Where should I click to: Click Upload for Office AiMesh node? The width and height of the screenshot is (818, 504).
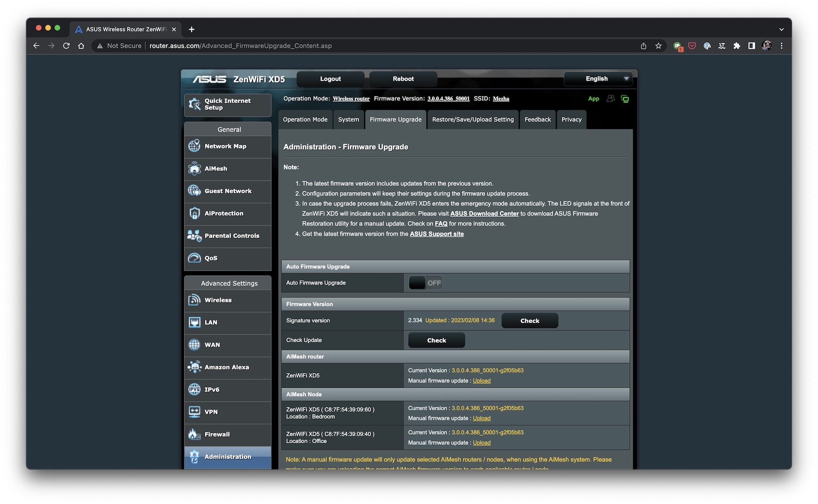[x=481, y=443]
